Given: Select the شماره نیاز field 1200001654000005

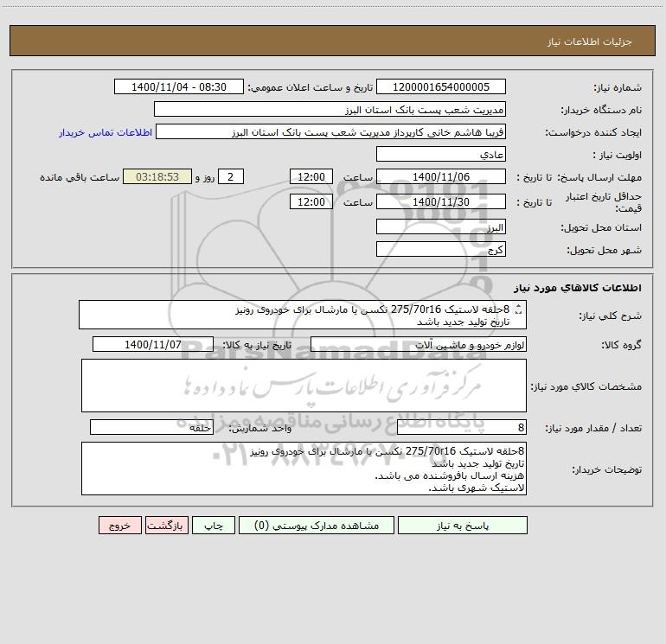Looking at the screenshot, I should [441, 86].
